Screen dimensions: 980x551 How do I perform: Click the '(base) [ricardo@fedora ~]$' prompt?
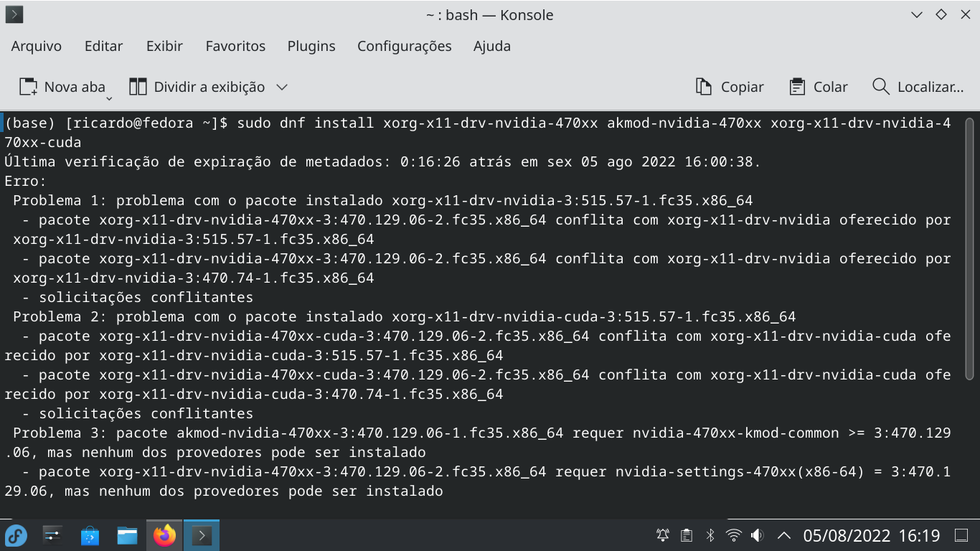tap(116, 123)
